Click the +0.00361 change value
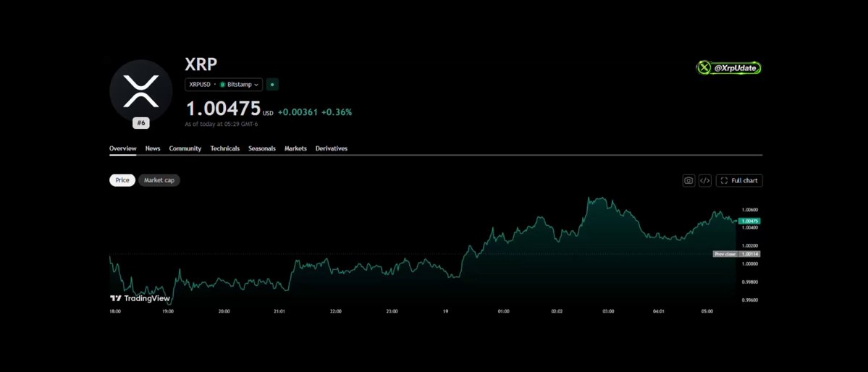The height and width of the screenshot is (372, 868). click(x=298, y=112)
